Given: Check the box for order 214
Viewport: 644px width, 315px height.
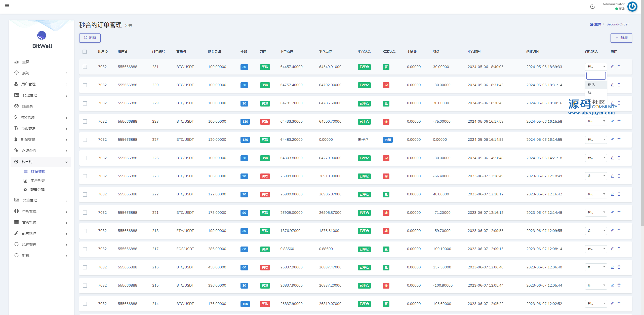Looking at the screenshot, I should (85, 304).
